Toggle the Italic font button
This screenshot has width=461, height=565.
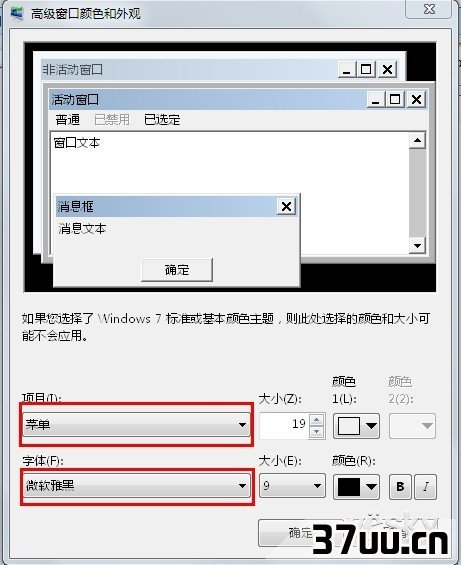point(425,487)
